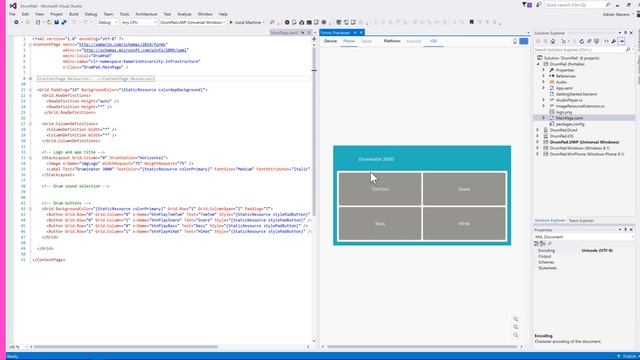The width and height of the screenshot is (640, 360).
Task: Expand collapsed ContentPage.Resources code region
Action: coord(30,78)
